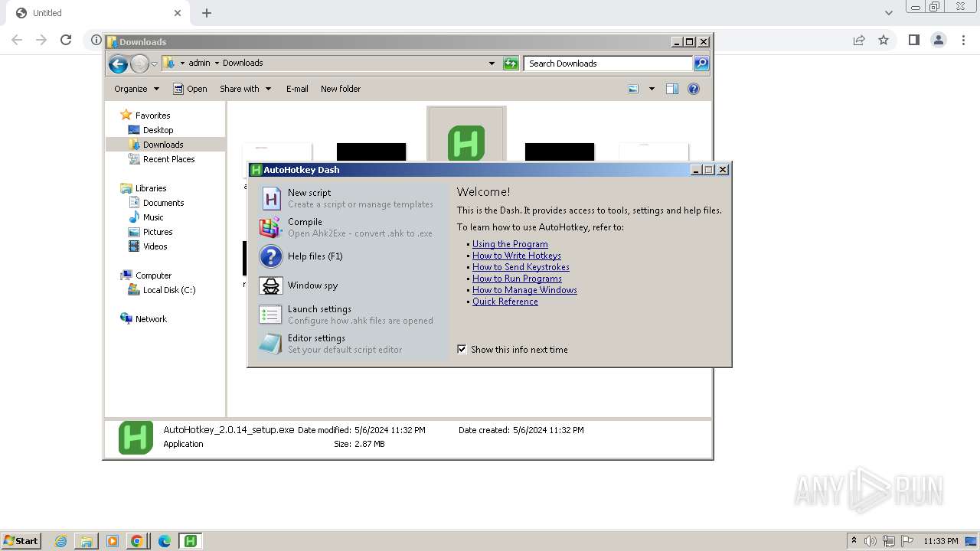Click E-mail in Explorer toolbar

point(297,89)
